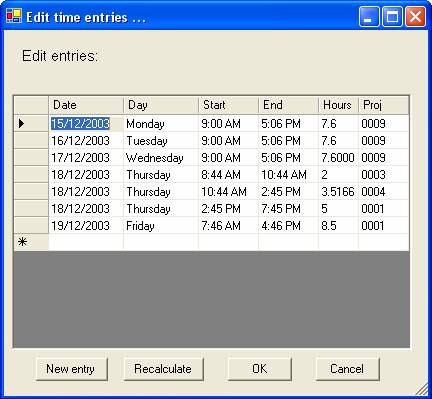Click the 0003 project cell

click(x=383, y=175)
